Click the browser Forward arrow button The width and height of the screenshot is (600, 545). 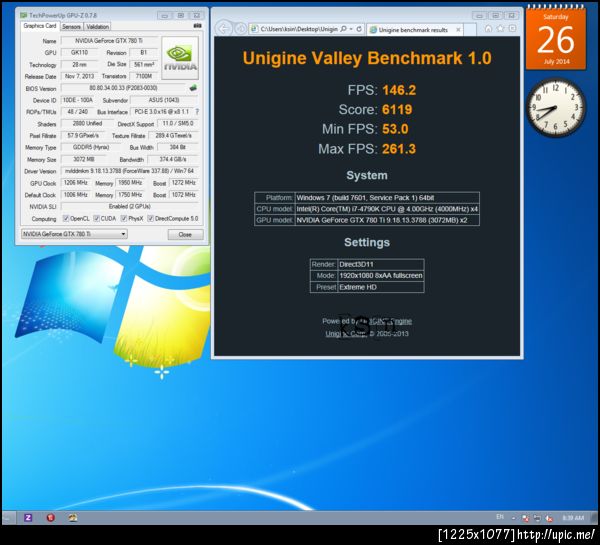point(240,29)
